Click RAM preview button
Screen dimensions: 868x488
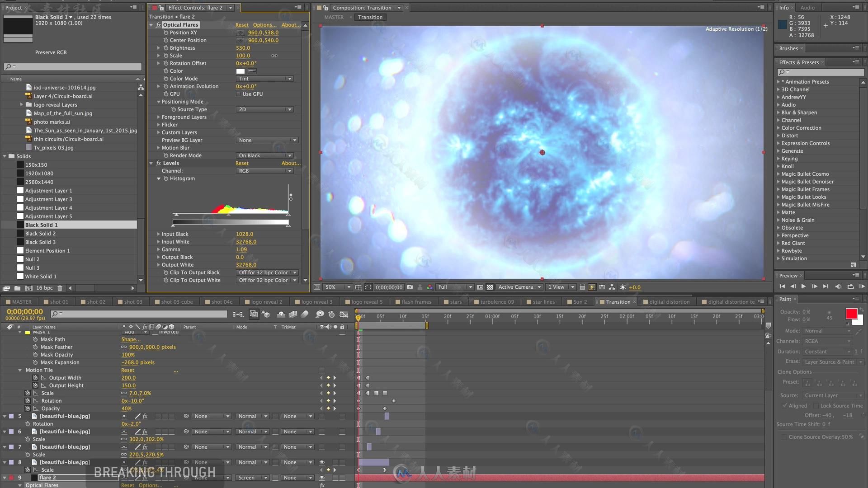(x=862, y=286)
